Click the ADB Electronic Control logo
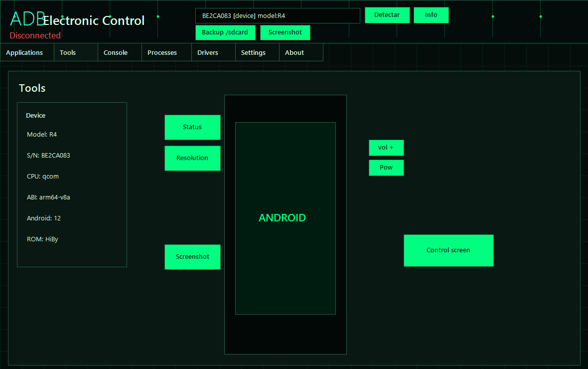 [x=77, y=19]
